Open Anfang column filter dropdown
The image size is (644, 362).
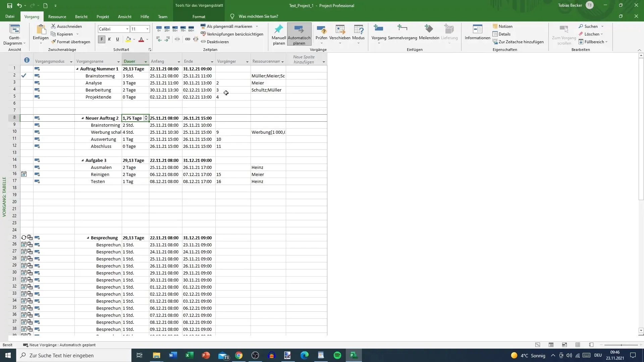tap(179, 62)
